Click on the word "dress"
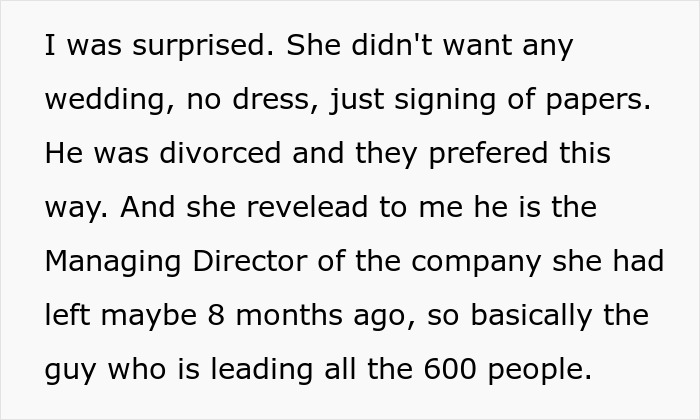700x420 pixels. coord(265,100)
